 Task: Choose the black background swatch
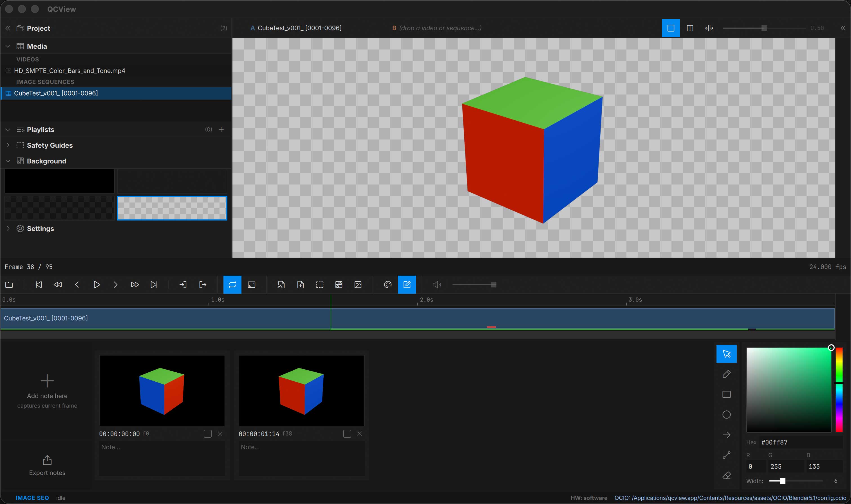coord(59,181)
